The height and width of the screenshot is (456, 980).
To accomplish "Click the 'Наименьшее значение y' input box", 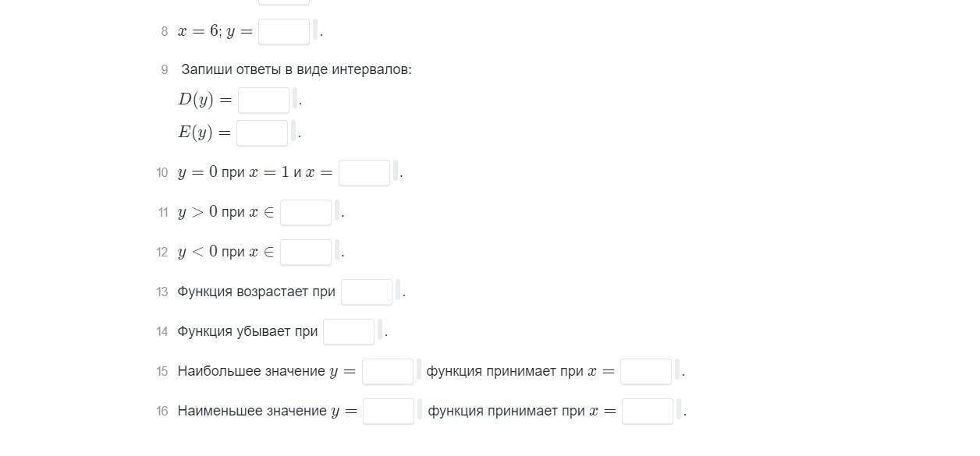I will [x=389, y=412].
